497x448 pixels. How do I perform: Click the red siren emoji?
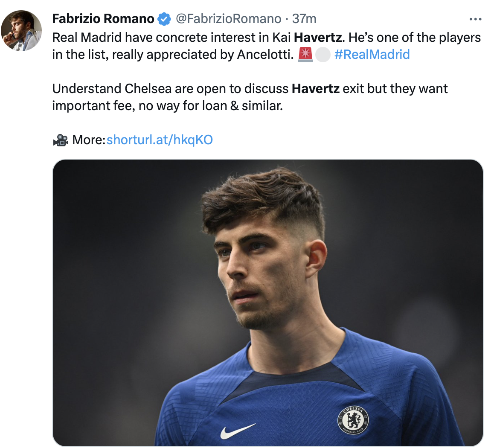305,55
